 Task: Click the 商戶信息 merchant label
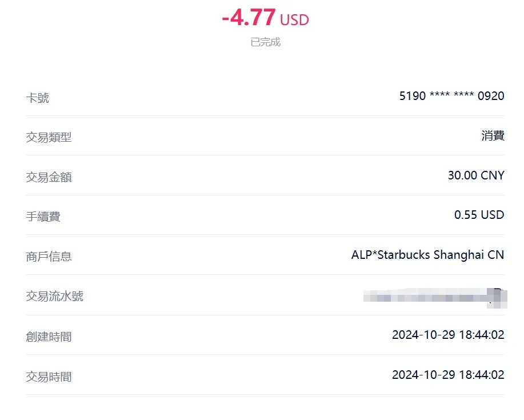(x=49, y=257)
